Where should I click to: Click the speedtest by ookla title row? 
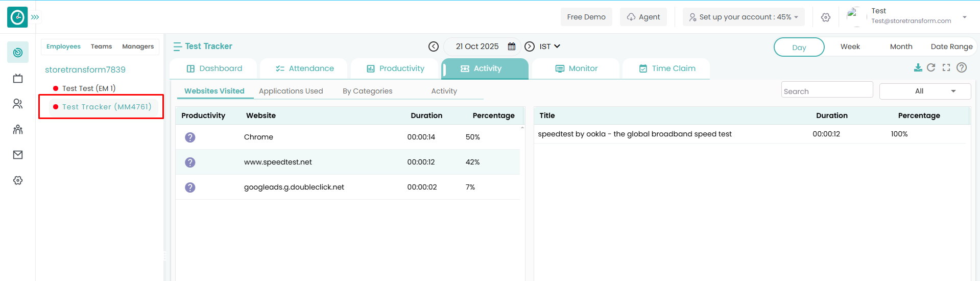pos(750,134)
